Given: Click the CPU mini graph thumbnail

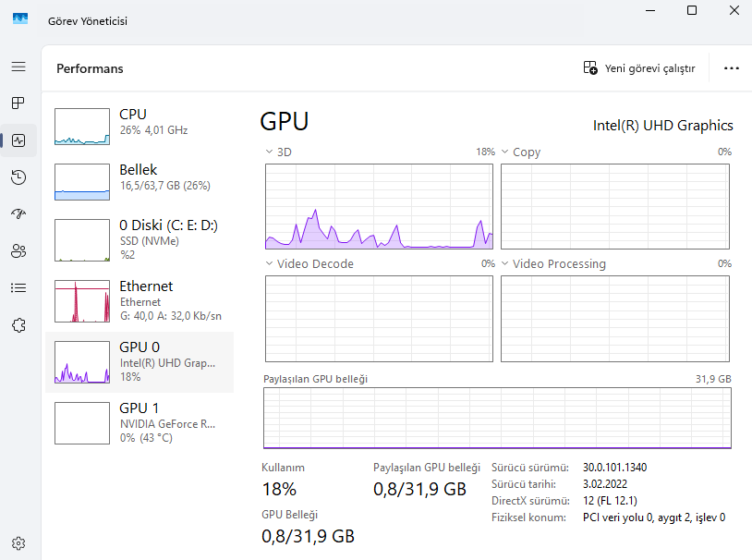Looking at the screenshot, I should coord(82,127).
